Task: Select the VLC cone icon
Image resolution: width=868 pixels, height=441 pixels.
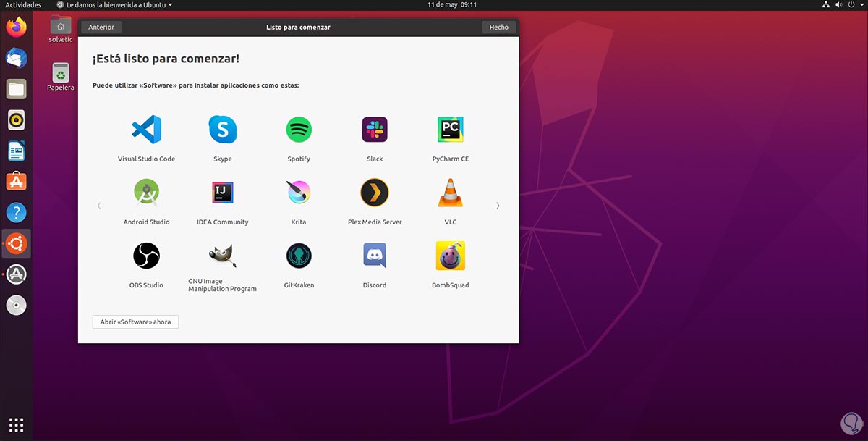Action: [451, 193]
